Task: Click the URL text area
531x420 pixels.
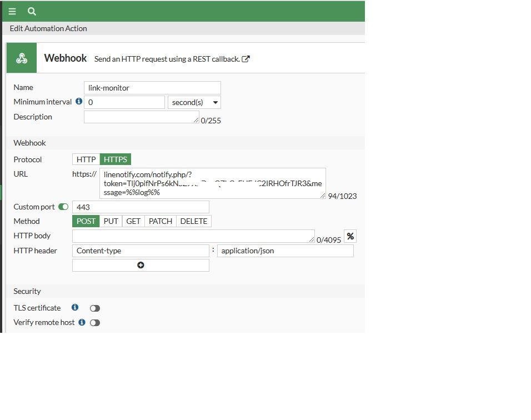Action: click(x=213, y=183)
